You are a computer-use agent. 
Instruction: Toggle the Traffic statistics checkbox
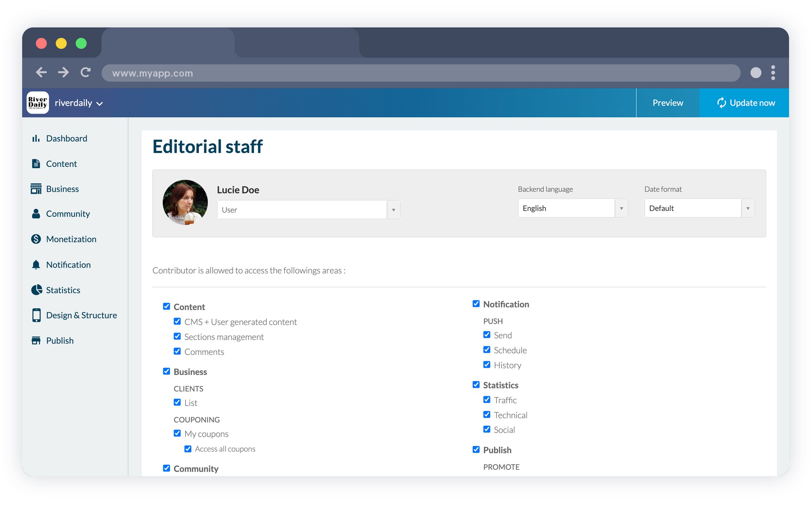click(487, 400)
